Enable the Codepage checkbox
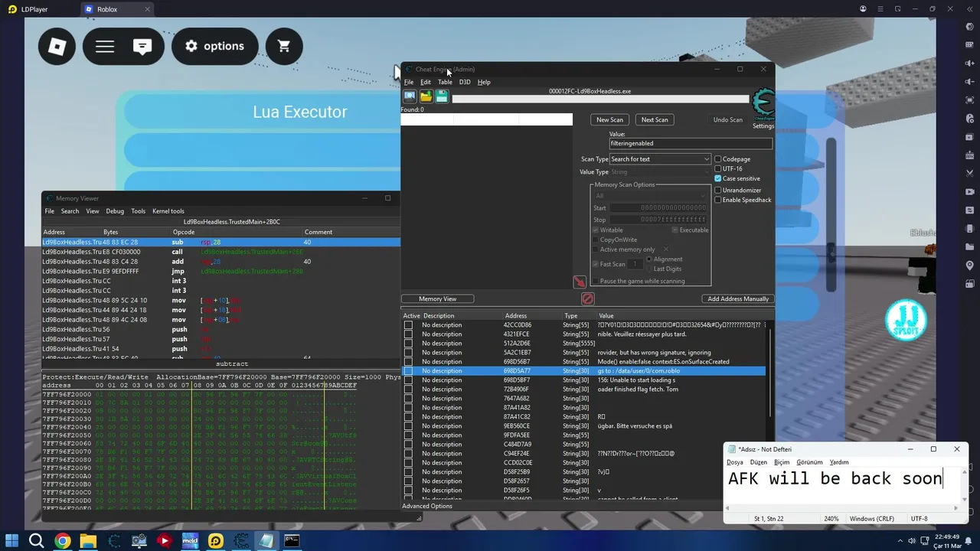 pyautogui.click(x=718, y=159)
